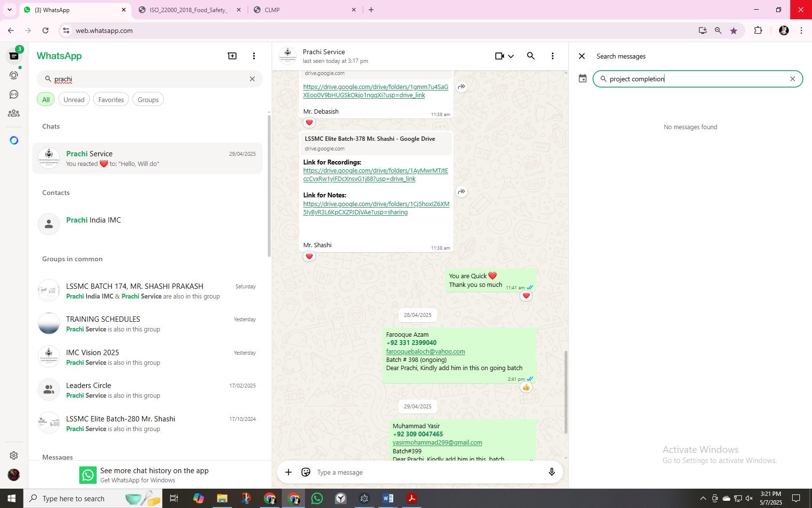The height and width of the screenshot is (508, 812).
Task: Open the attach plus button
Action: coord(288,472)
